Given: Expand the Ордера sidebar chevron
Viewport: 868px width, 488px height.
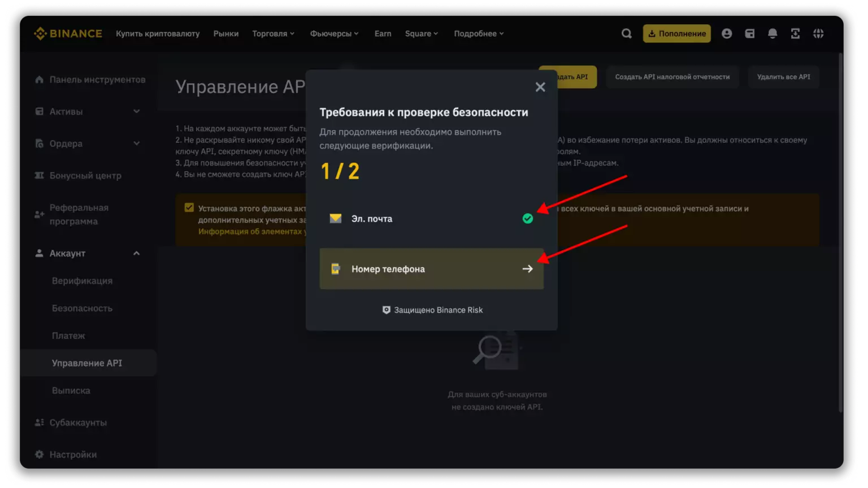Looking at the screenshot, I should (x=137, y=143).
